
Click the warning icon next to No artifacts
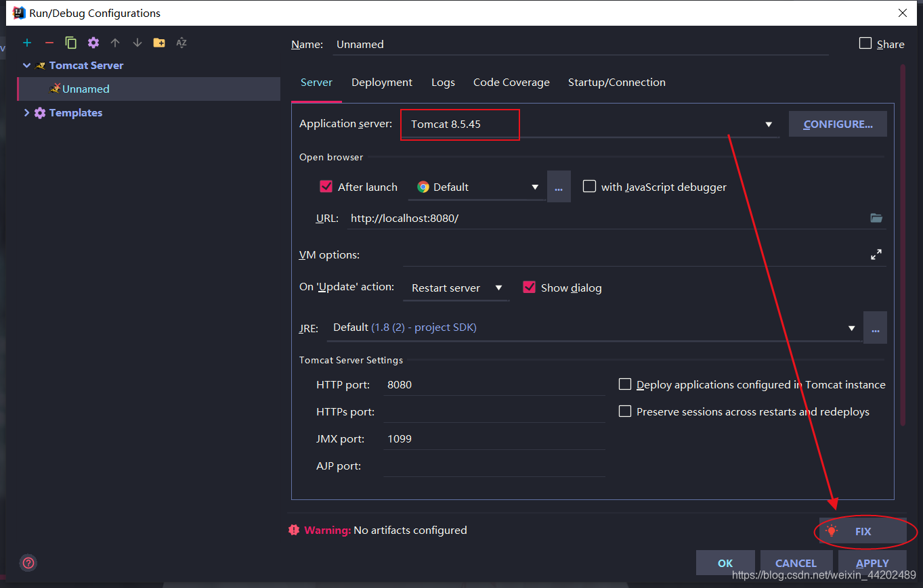click(x=294, y=530)
